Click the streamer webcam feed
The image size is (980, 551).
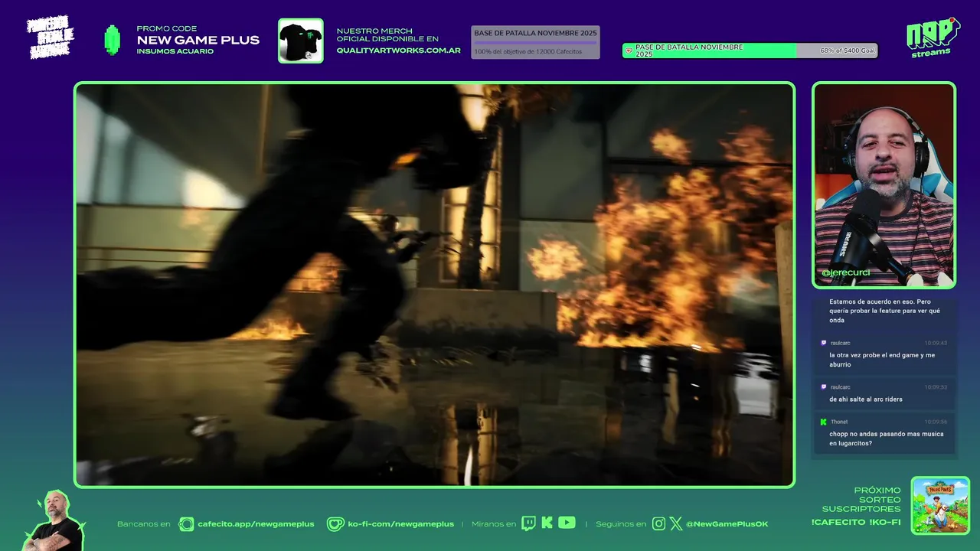[x=884, y=185]
